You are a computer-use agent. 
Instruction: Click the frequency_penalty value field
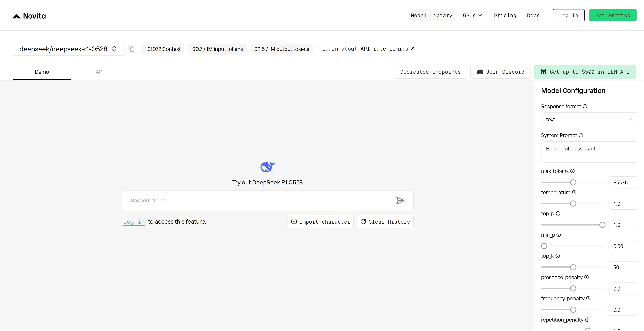point(623,310)
